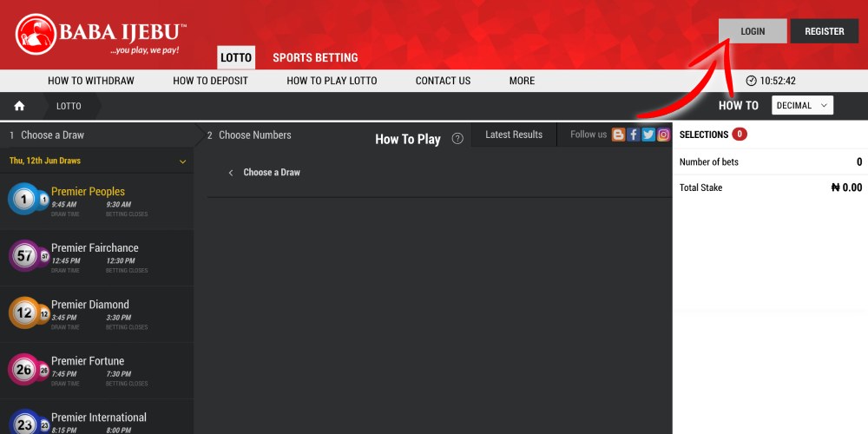This screenshot has width=868, height=434.
Task: Open HOW TO DEPOSIT menu item
Action: [210, 81]
